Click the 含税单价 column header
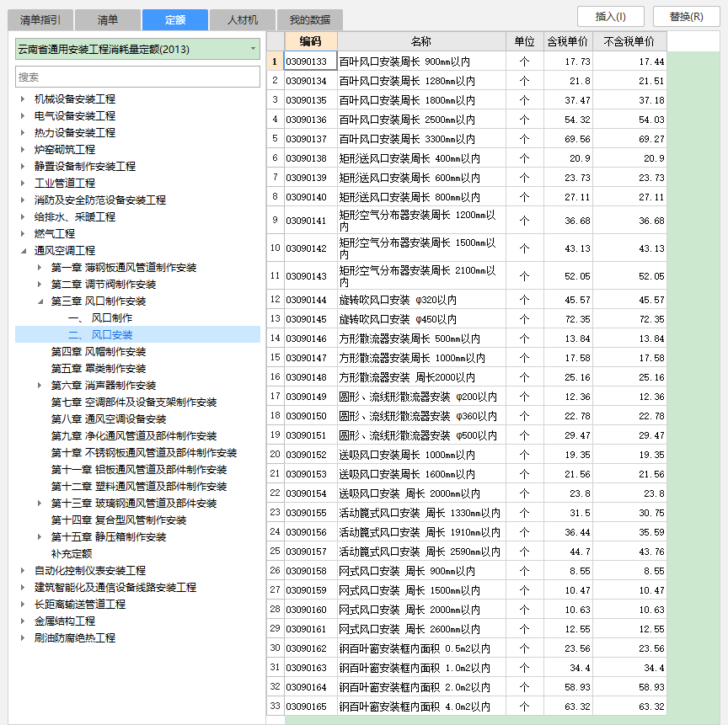 point(567,41)
